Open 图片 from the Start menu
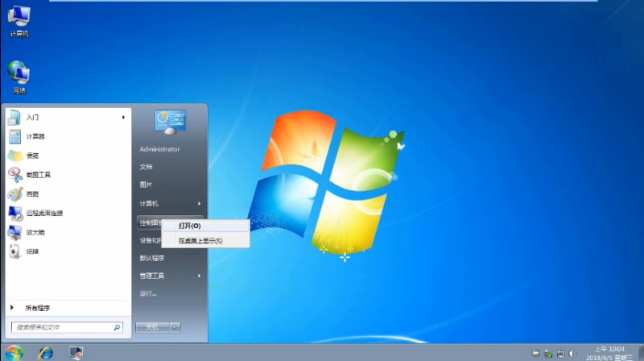 coord(146,185)
